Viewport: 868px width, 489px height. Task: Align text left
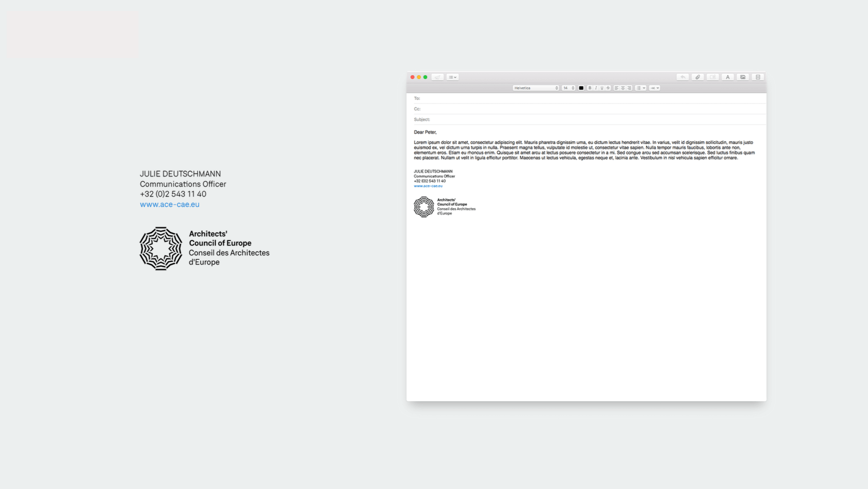616,88
